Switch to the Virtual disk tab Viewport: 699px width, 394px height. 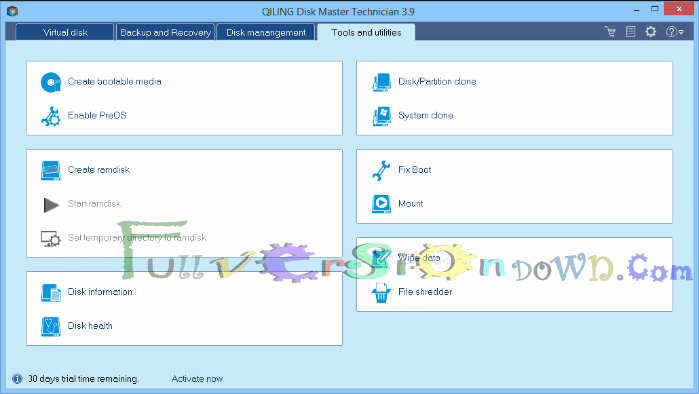pyautogui.click(x=65, y=32)
